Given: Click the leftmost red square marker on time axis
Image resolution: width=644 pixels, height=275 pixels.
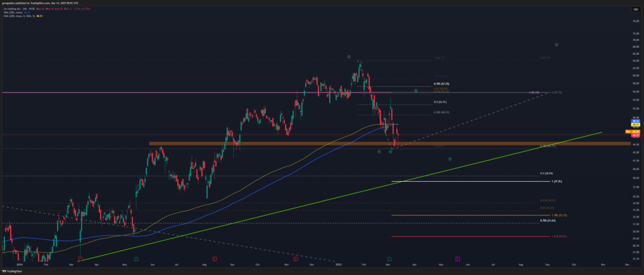Looking at the screenshot, I should point(80,259).
